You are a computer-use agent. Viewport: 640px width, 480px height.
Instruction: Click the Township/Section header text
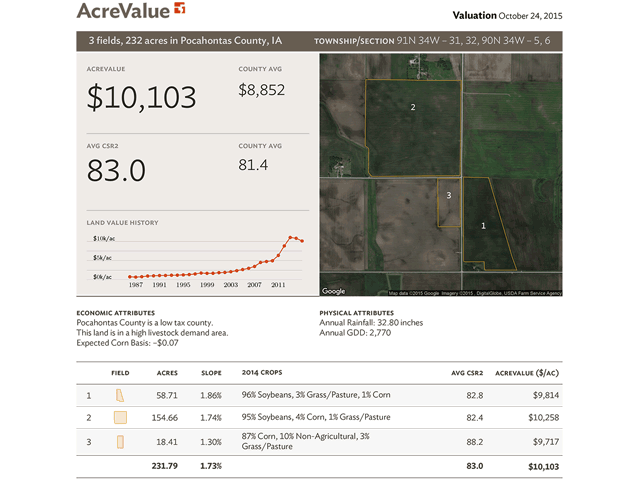[x=432, y=41]
